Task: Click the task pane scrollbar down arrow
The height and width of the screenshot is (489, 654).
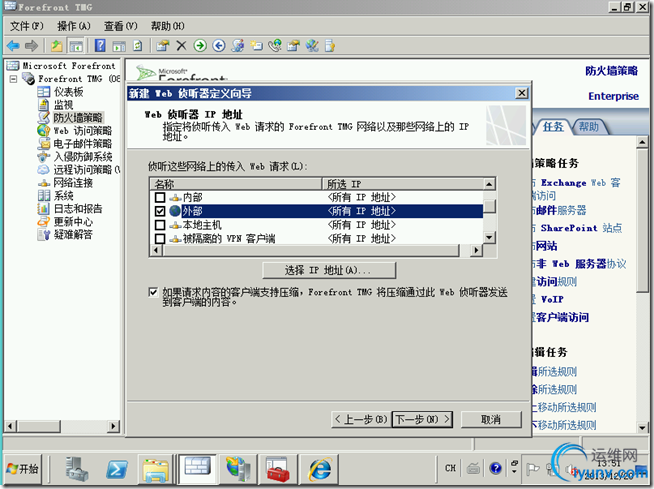Action: (x=642, y=428)
